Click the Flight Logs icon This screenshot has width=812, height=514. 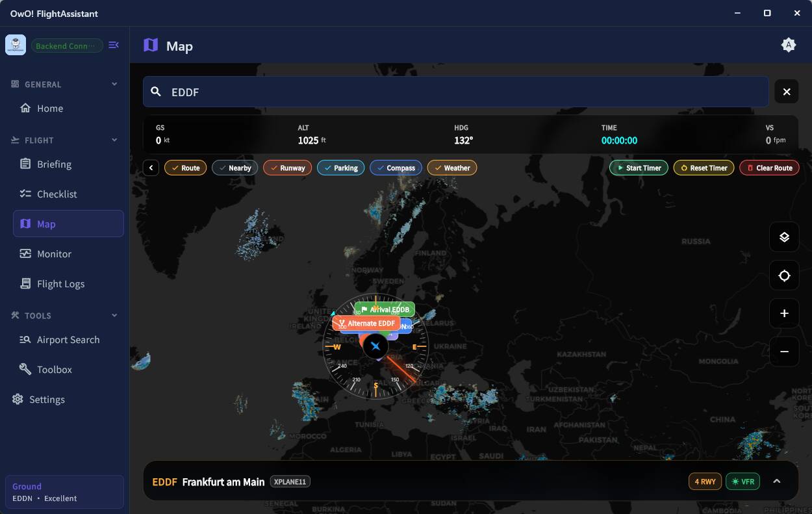25,283
